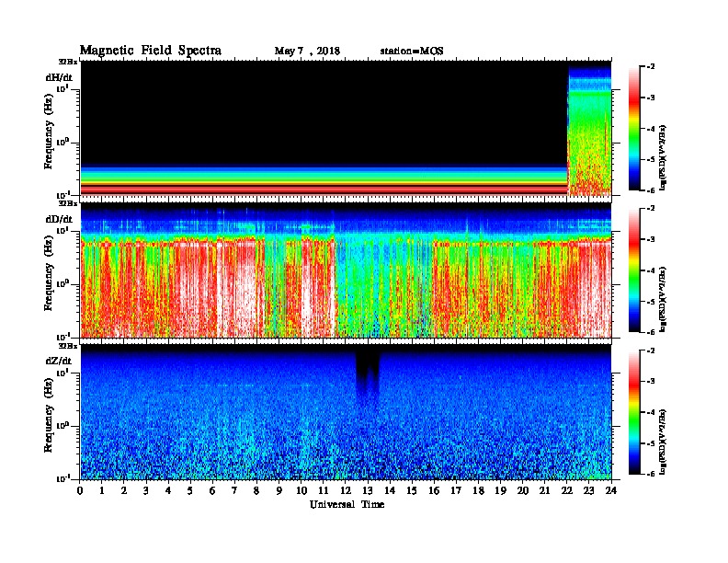Click the dD/dt panel label

point(59,219)
